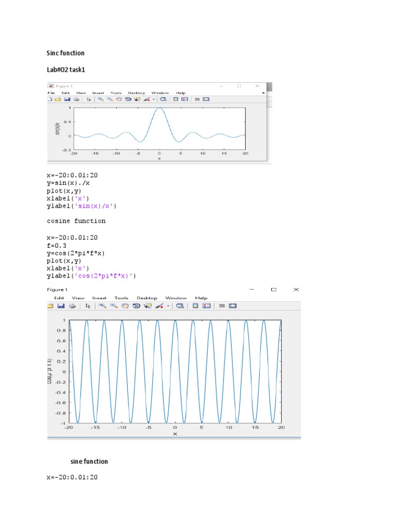Image resolution: width=399 pixels, height=532 pixels.
Task: Open View menu in sinc figure
Action: coord(81,93)
